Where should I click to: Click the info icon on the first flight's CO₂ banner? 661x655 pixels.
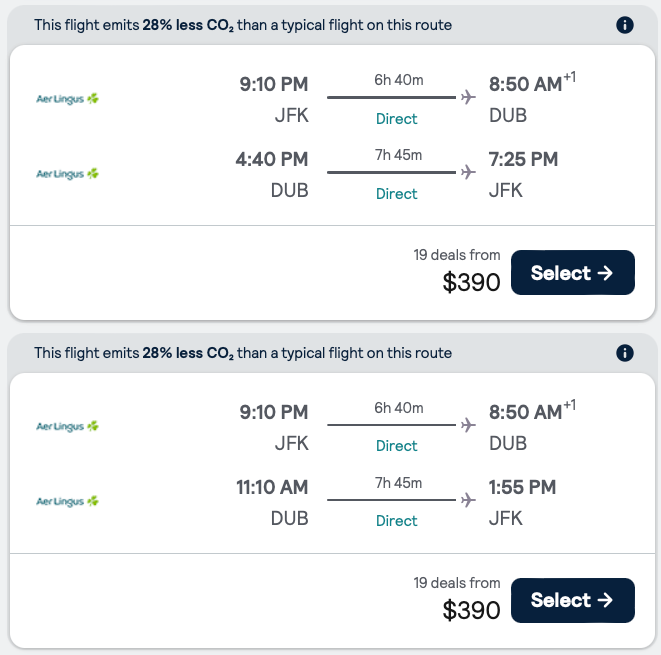625,25
